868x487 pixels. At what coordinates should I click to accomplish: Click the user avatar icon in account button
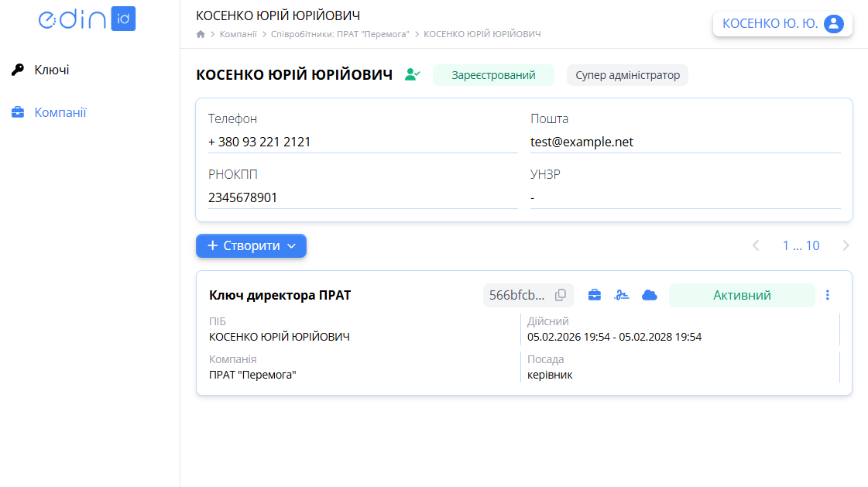833,23
